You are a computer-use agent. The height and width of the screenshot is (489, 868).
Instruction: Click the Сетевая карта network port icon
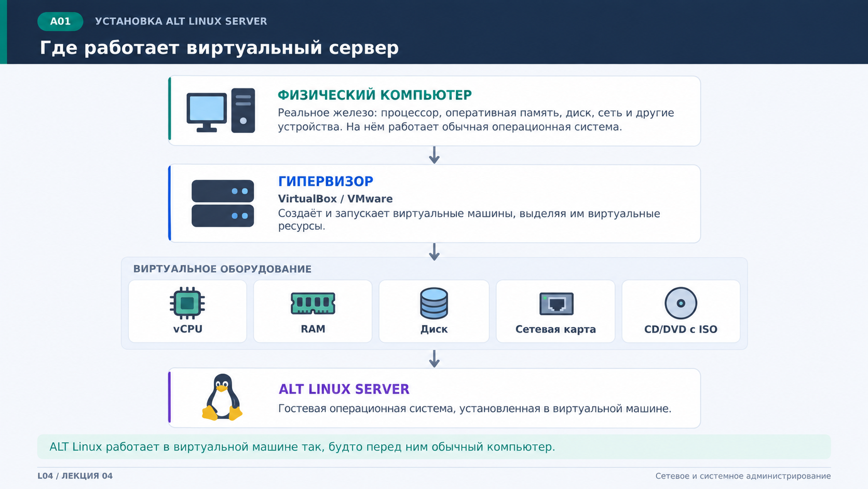pos(557,304)
